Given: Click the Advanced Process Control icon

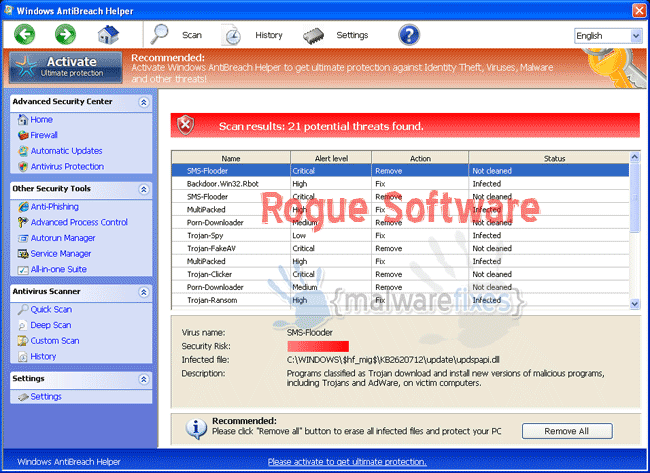Looking at the screenshot, I should click(x=23, y=222).
